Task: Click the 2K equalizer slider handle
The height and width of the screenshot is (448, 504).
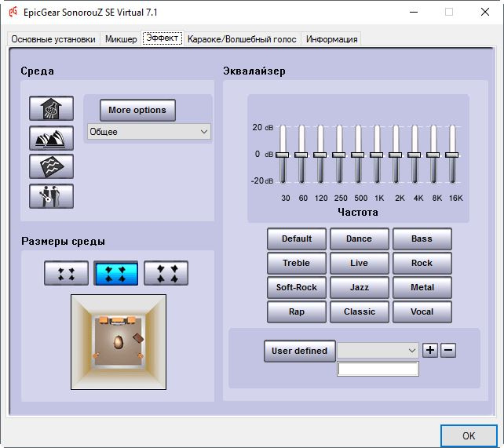Action: click(396, 155)
